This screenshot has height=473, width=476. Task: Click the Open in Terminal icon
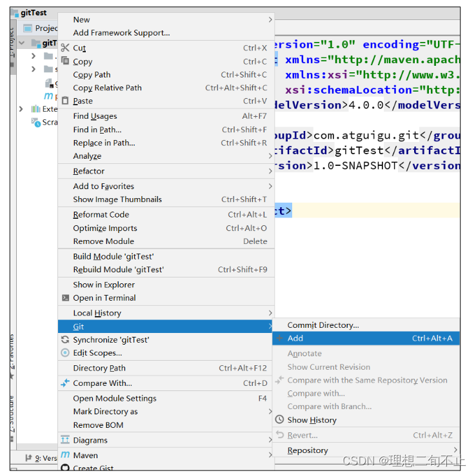[65, 297]
